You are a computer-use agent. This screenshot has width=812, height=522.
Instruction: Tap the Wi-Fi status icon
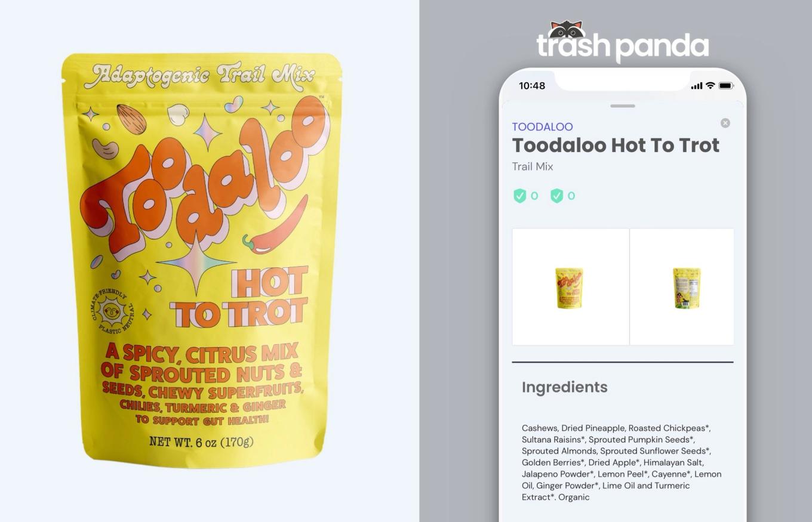[710, 86]
